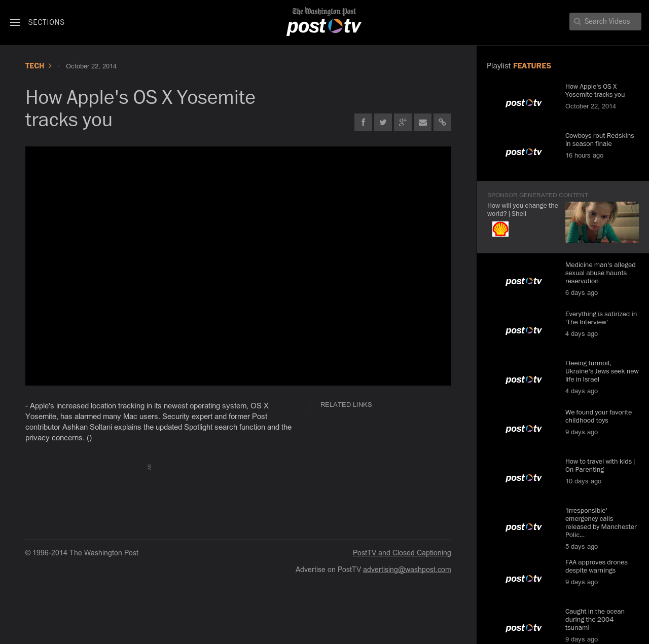Click the SECTIONS menu label
This screenshot has width=649, height=644.
(47, 22)
